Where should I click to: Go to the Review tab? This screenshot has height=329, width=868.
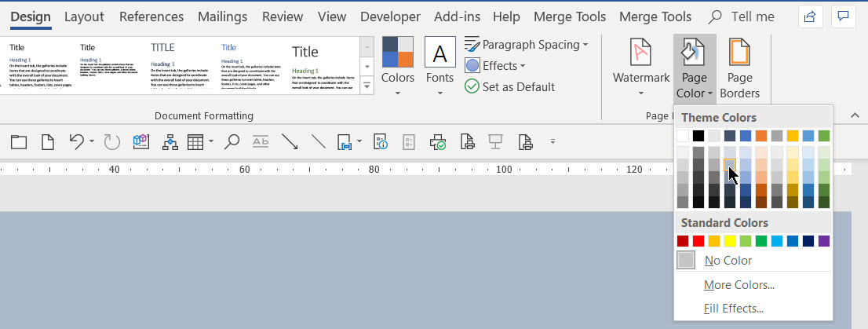pos(283,17)
